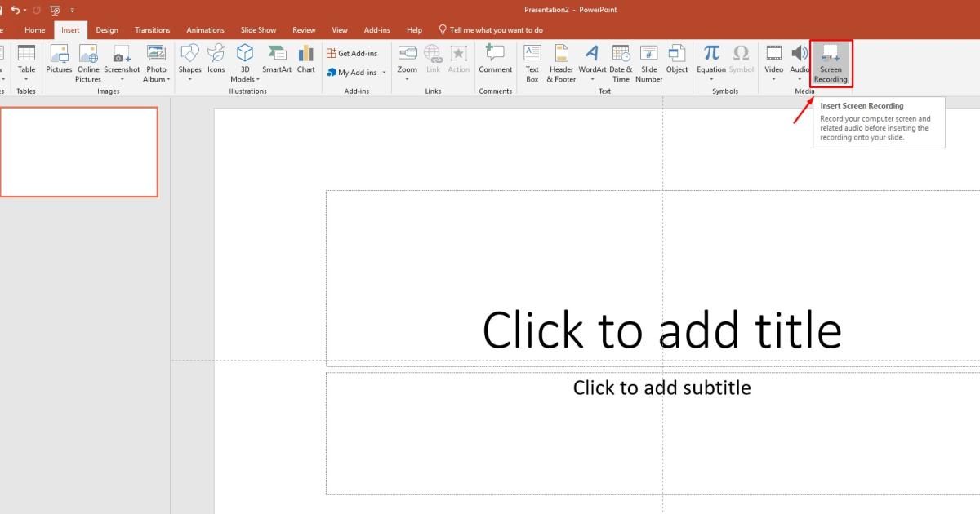
Task: Insert an Object
Action: (x=676, y=63)
